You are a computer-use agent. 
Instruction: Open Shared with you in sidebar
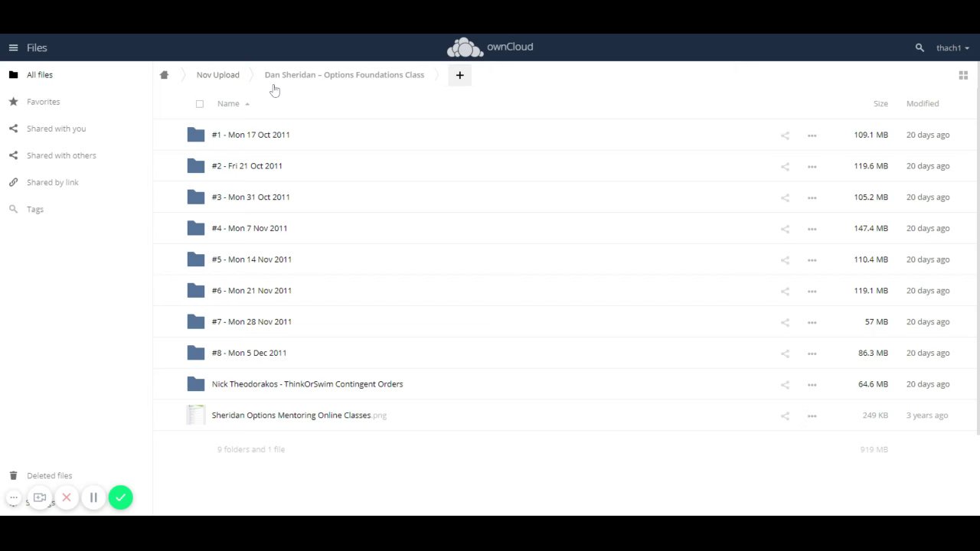tap(56, 129)
